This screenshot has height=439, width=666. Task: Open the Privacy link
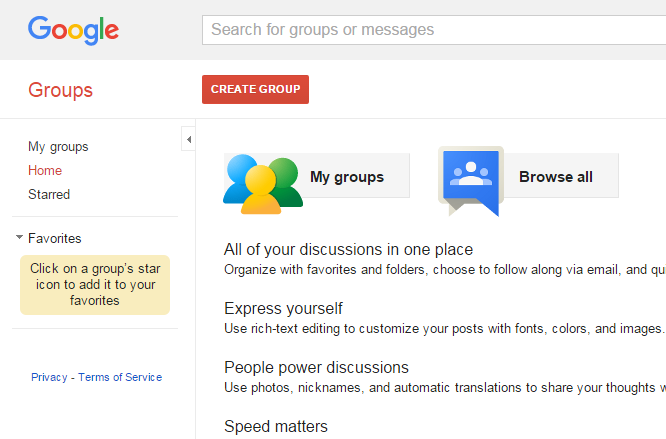(x=49, y=377)
